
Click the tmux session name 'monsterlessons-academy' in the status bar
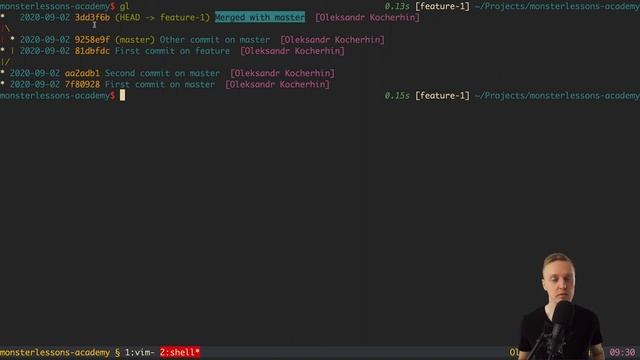55,352
